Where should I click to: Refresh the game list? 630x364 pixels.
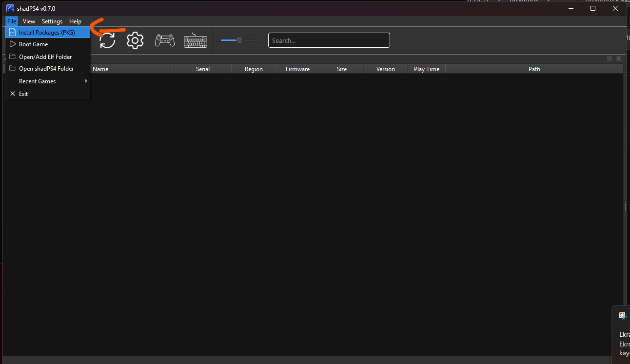coord(107,40)
